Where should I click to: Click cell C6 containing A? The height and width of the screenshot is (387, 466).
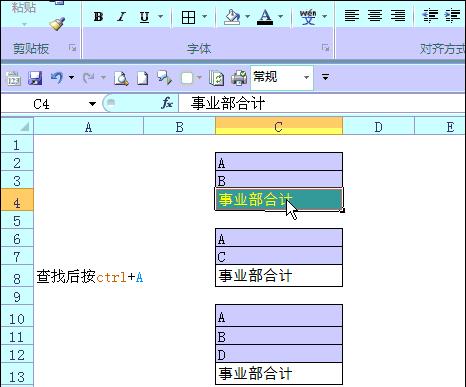click(x=279, y=238)
